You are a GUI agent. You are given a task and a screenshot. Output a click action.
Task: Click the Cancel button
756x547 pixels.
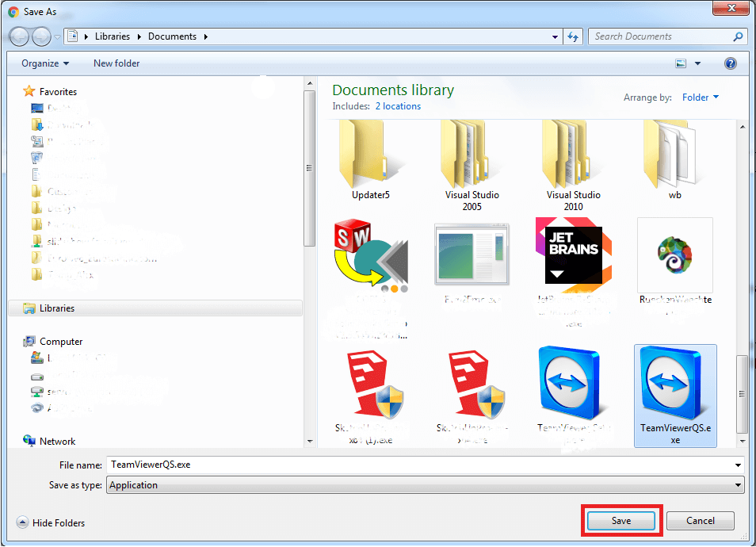700,521
